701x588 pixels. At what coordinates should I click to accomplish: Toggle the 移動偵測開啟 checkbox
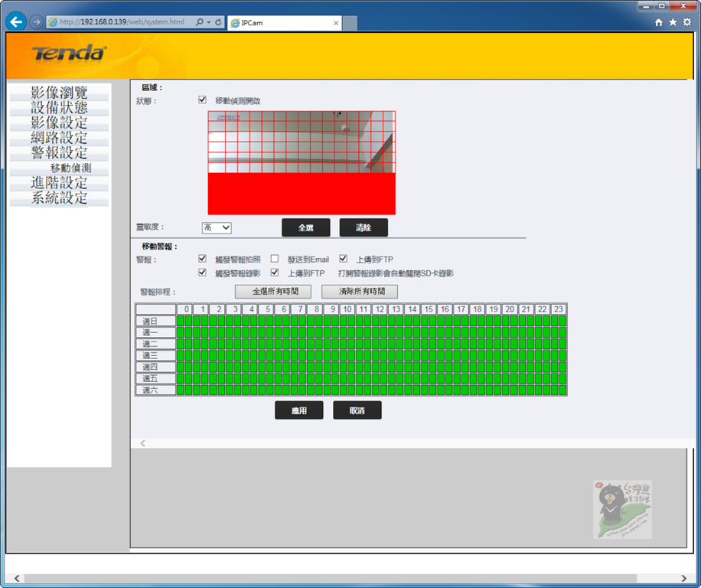click(x=203, y=100)
